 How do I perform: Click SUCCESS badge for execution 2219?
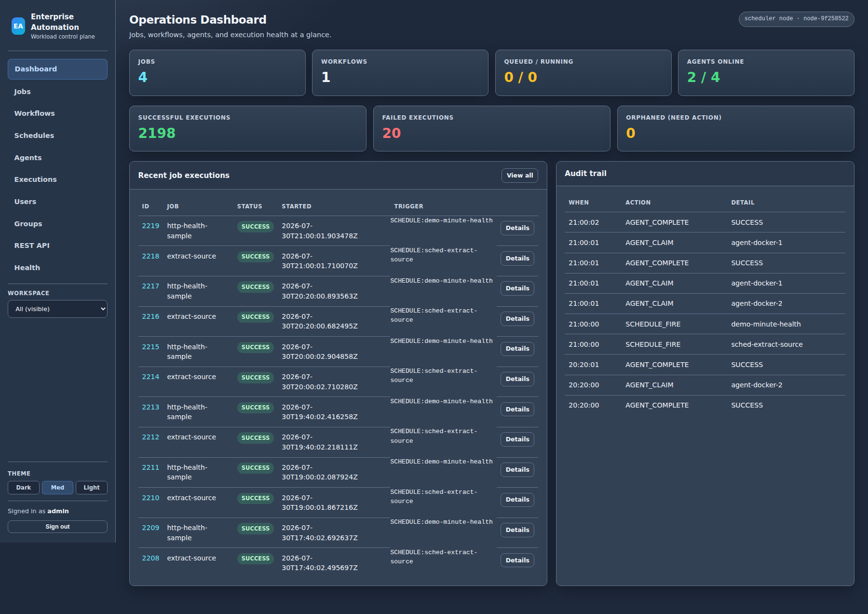coord(256,227)
